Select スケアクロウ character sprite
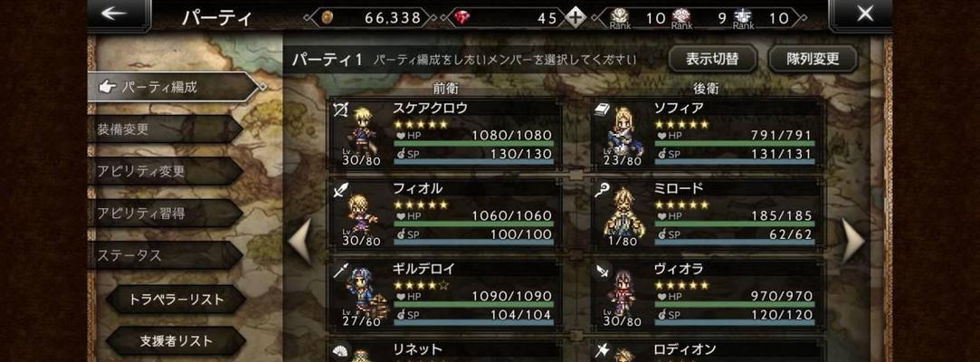This screenshot has height=362, width=980. pos(361,133)
